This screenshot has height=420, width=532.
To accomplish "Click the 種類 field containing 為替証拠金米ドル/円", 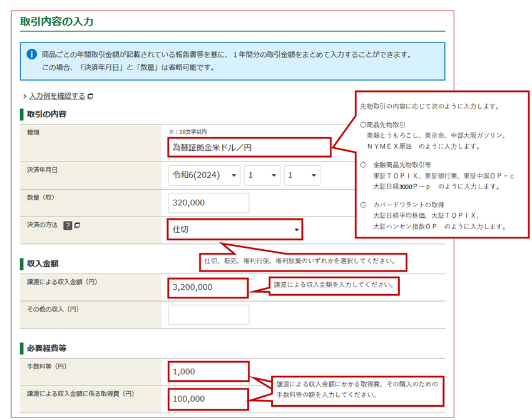I will (x=248, y=148).
